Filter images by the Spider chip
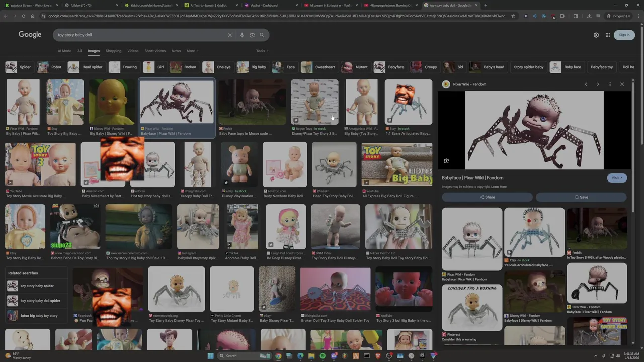 tap(19, 67)
